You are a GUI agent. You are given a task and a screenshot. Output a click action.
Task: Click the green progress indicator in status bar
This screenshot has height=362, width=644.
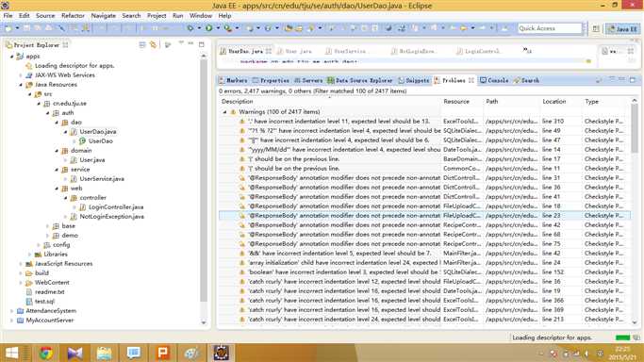click(x=622, y=337)
